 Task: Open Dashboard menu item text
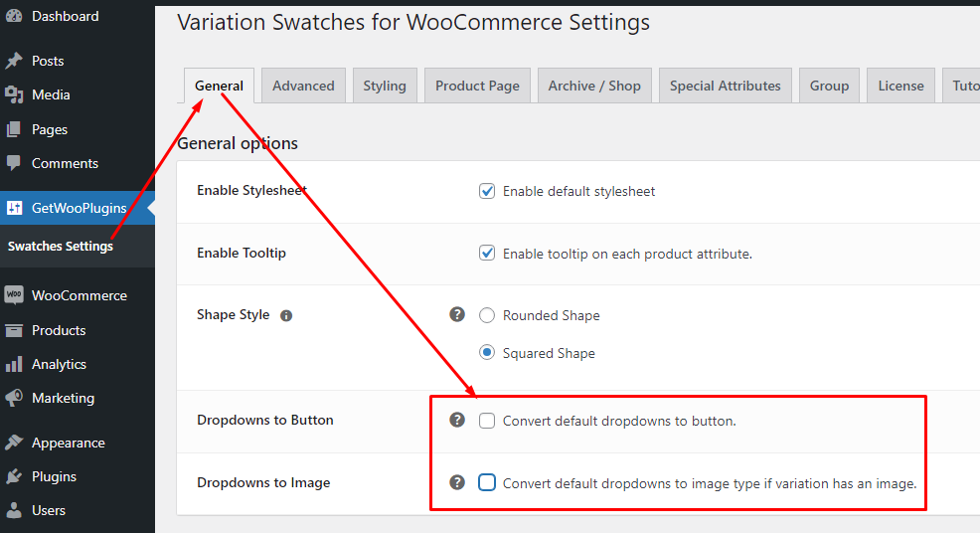[65, 16]
